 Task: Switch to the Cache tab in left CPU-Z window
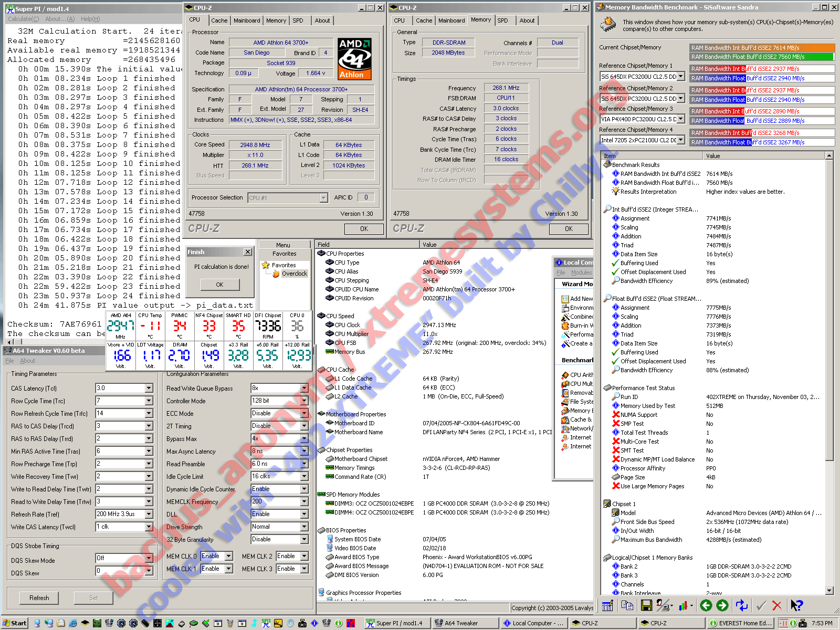(x=219, y=20)
